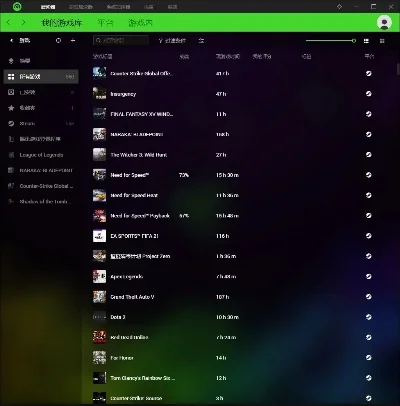This screenshot has height=406, width=400.
Task: Click into the game search field
Action: click(x=121, y=41)
